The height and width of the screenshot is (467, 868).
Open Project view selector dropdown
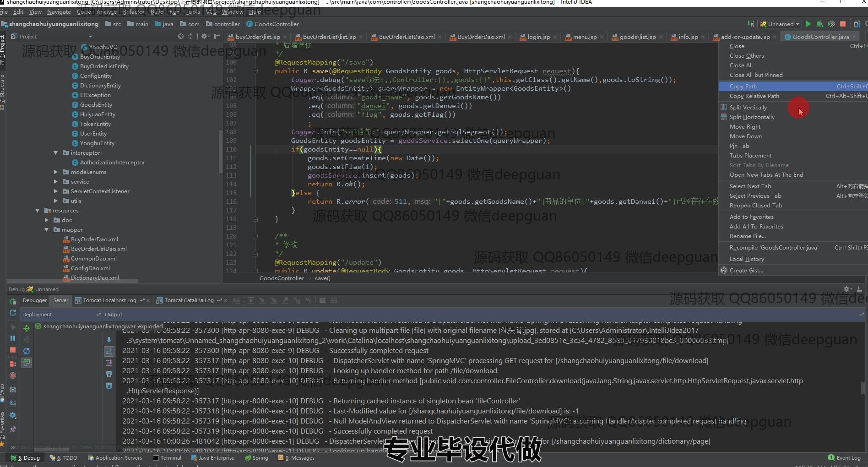[90, 37]
